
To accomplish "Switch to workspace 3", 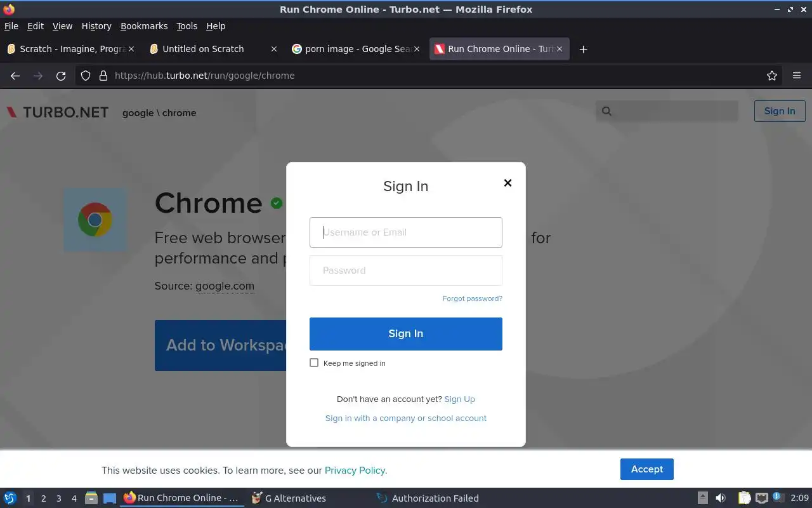I will coord(58,498).
